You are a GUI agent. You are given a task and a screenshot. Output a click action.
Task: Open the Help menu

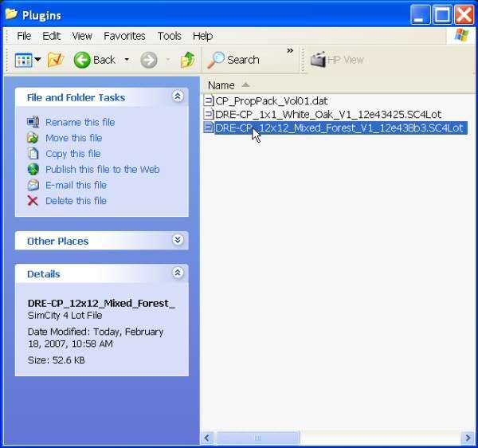coord(202,37)
